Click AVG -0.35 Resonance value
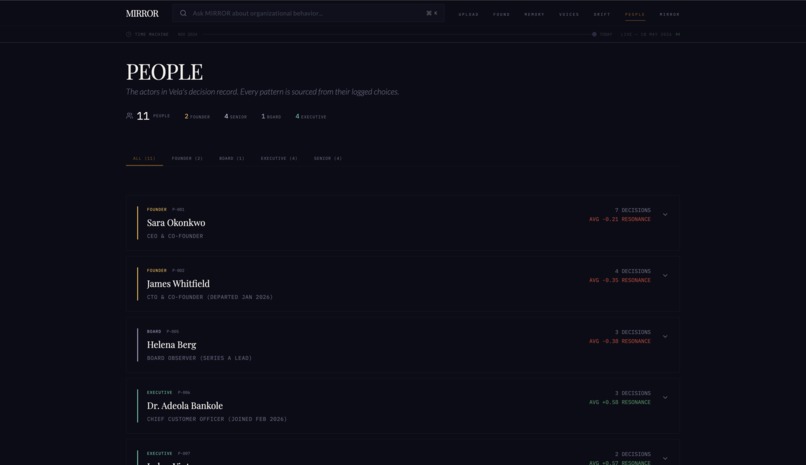This screenshot has height=465, width=806. [x=620, y=281]
